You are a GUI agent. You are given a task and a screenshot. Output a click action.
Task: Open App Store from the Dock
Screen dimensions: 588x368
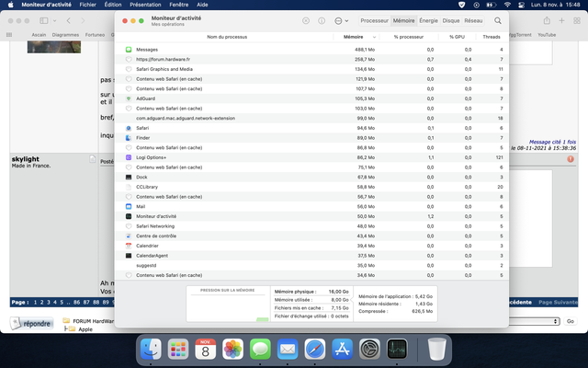coord(342,349)
